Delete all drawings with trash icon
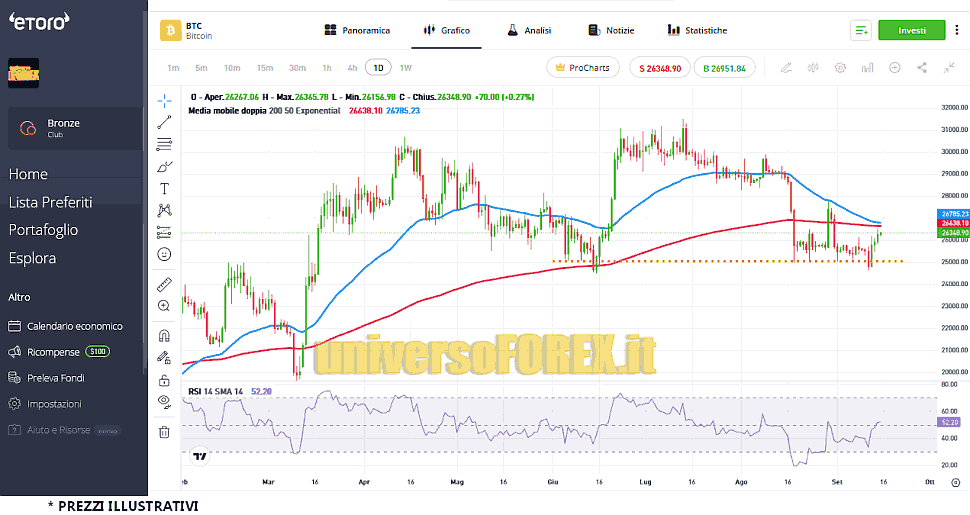 click(x=164, y=432)
